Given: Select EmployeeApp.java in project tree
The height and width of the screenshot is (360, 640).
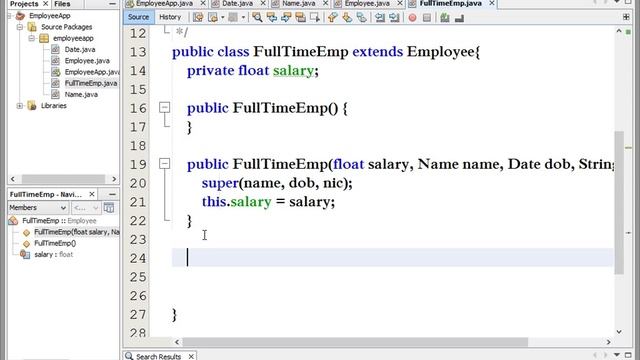Looking at the screenshot, I should click(92, 72).
